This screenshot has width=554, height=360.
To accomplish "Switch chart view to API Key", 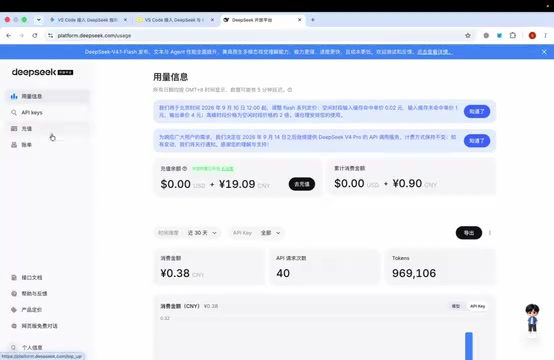I will (477, 306).
